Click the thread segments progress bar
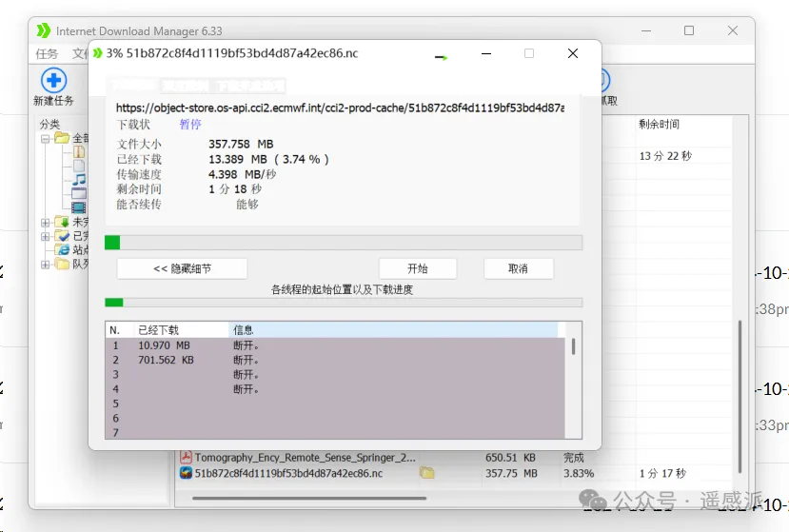 pyautogui.click(x=344, y=303)
